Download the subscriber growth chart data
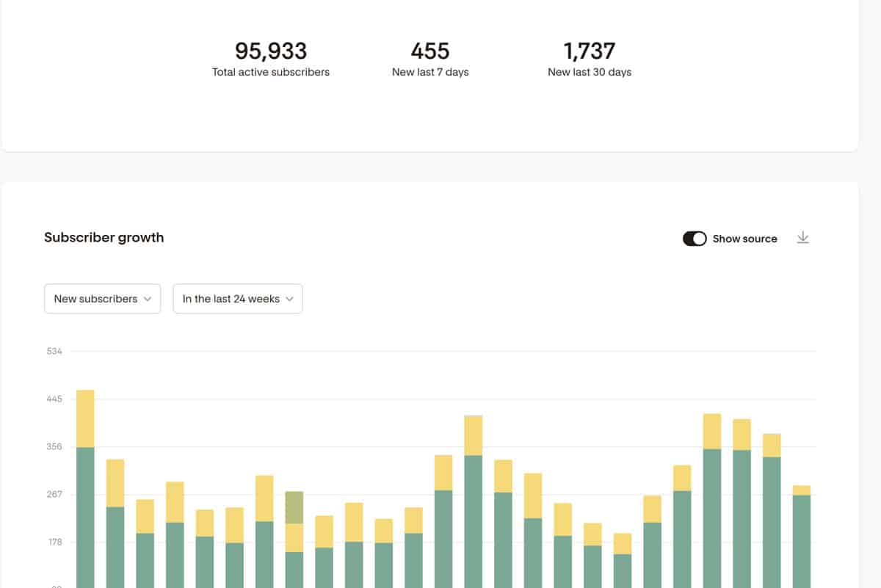The image size is (881, 588). pyautogui.click(x=803, y=238)
